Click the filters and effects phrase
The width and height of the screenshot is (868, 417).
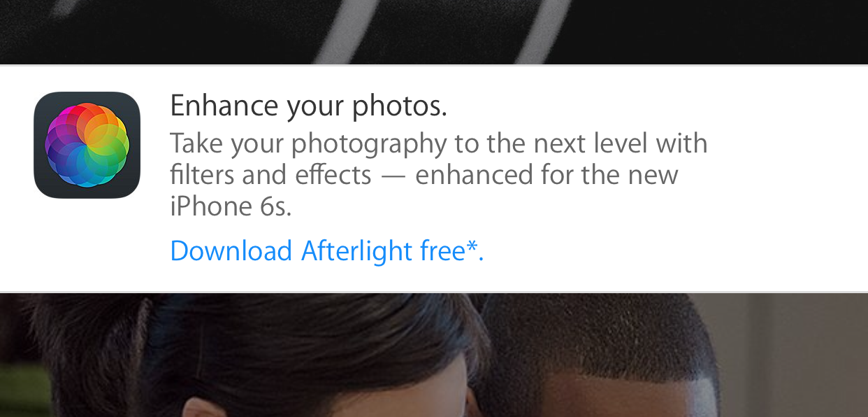tap(270, 175)
